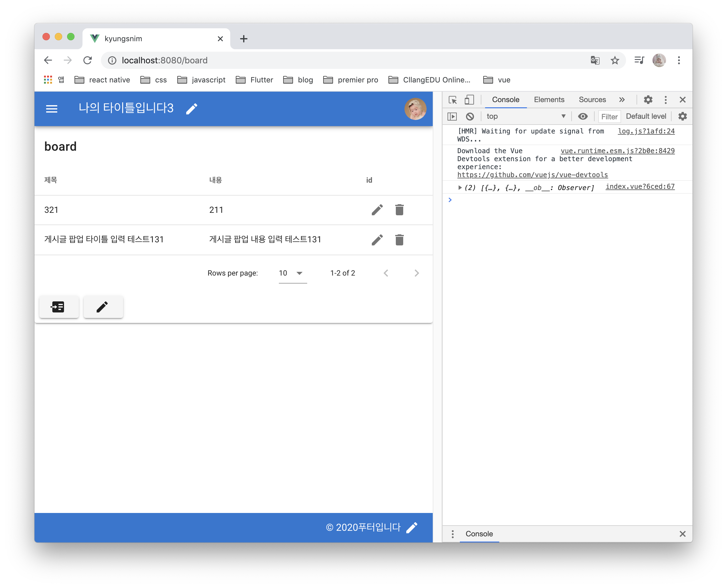Open the vue-devtools GitHub link
Image resolution: width=727 pixels, height=588 pixels.
pos(532,175)
